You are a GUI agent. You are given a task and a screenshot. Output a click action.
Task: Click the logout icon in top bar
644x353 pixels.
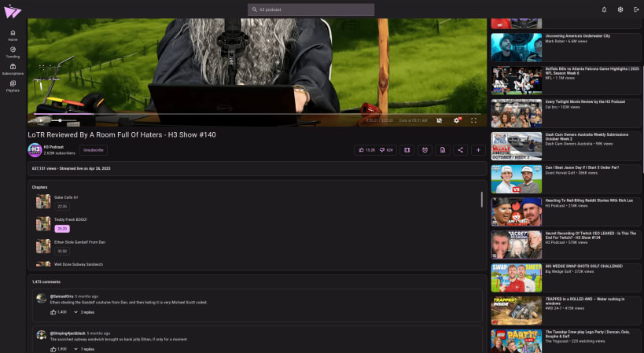pyautogui.click(x=636, y=9)
